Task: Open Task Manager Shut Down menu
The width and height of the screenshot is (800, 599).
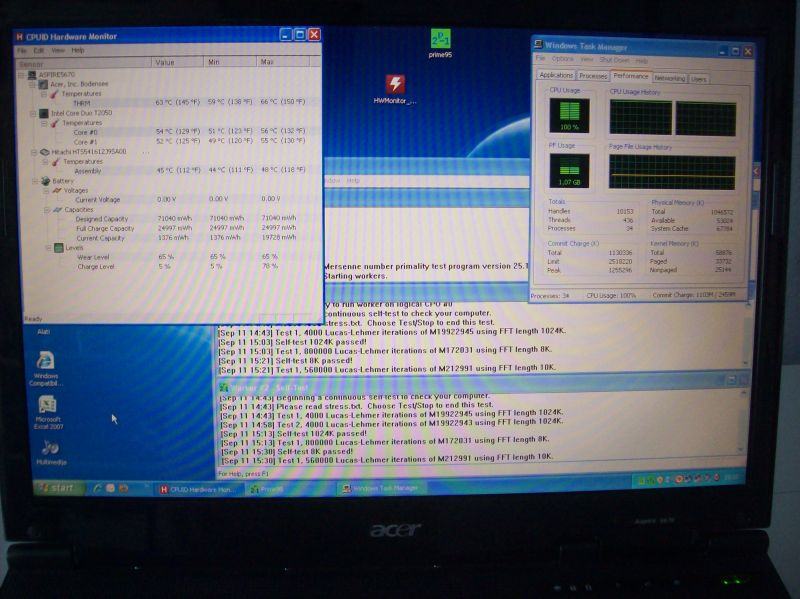Action: (615, 60)
